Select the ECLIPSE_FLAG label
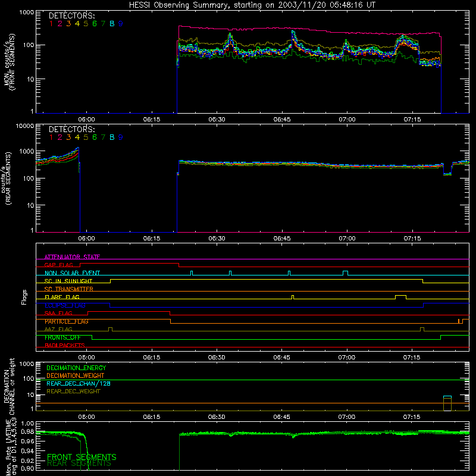This screenshot has width=476, height=476. [65, 305]
